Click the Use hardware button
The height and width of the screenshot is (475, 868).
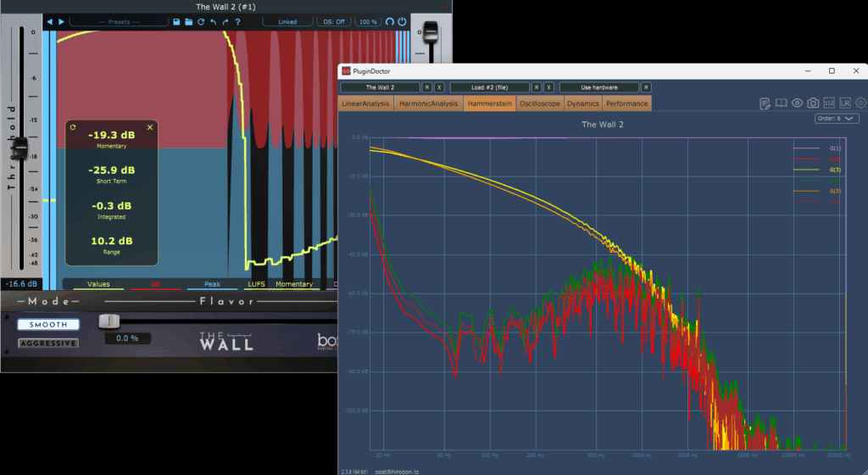[599, 87]
